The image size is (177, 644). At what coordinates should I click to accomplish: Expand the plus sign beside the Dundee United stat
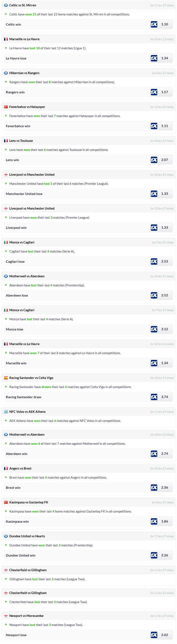click(x=6, y=545)
